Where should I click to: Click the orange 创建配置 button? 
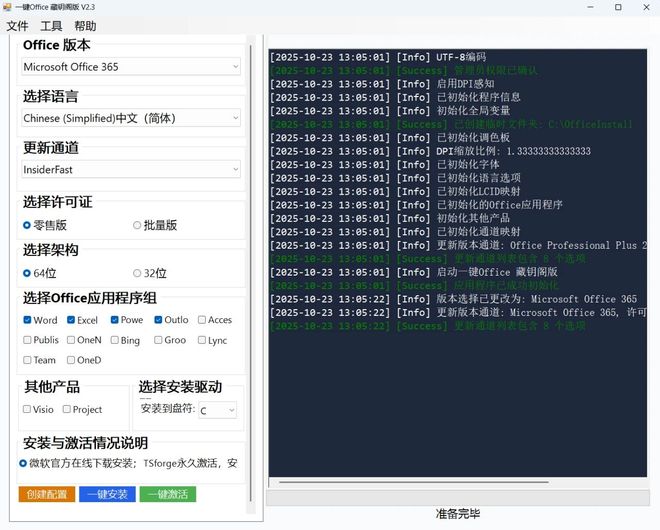click(47, 494)
